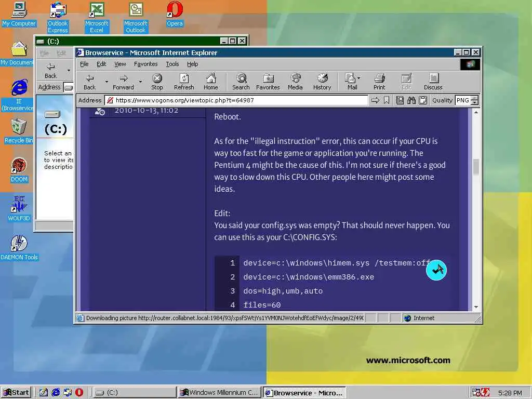532x399 pixels.
Task: Click the Back toolbar button in Internet Explorer
Action: [x=89, y=82]
